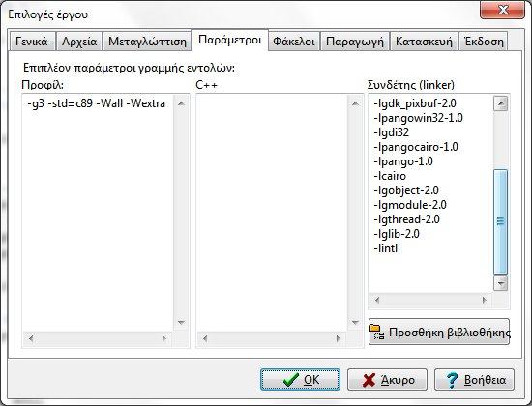This screenshot has width=532, height=406.
Task: Click the linker list scroll-down arrow
Action: tap(501, 283)
